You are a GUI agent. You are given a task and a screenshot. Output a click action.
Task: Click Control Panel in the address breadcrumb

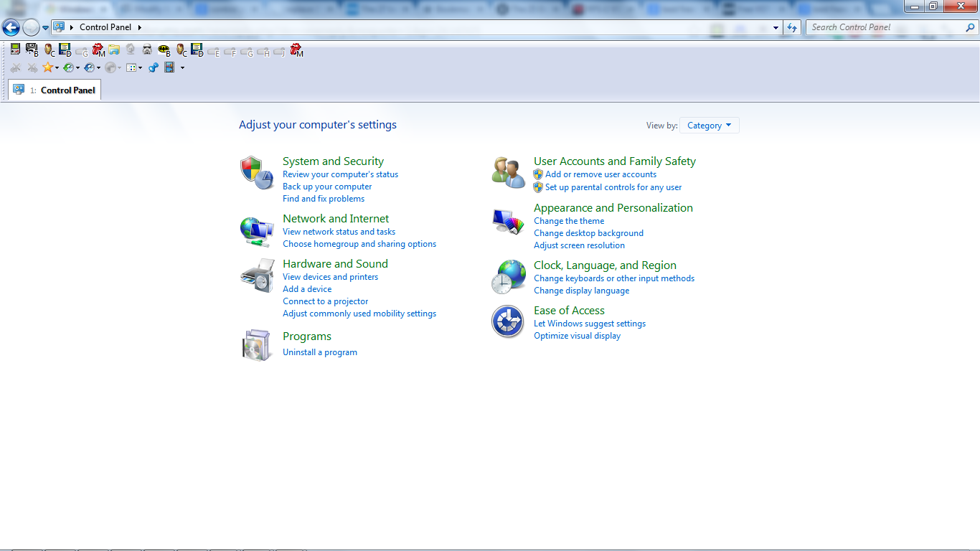[x=105, y=27]
